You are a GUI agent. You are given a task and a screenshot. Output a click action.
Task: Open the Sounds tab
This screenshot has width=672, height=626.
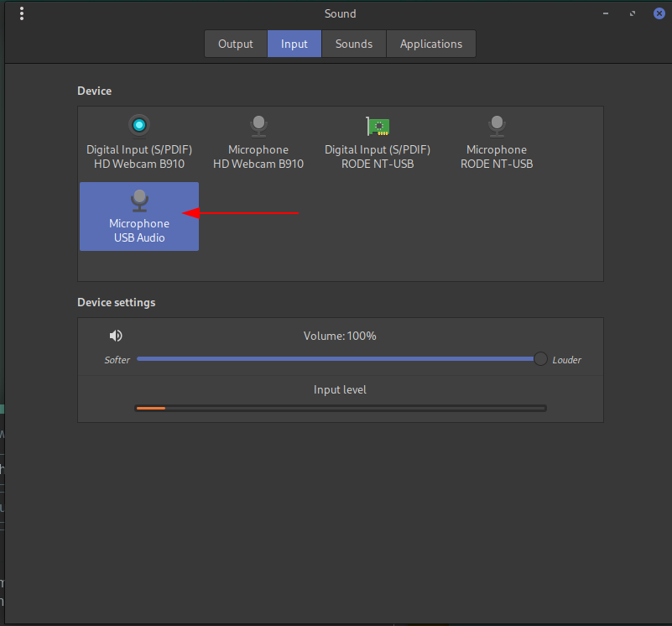[353, 44]
